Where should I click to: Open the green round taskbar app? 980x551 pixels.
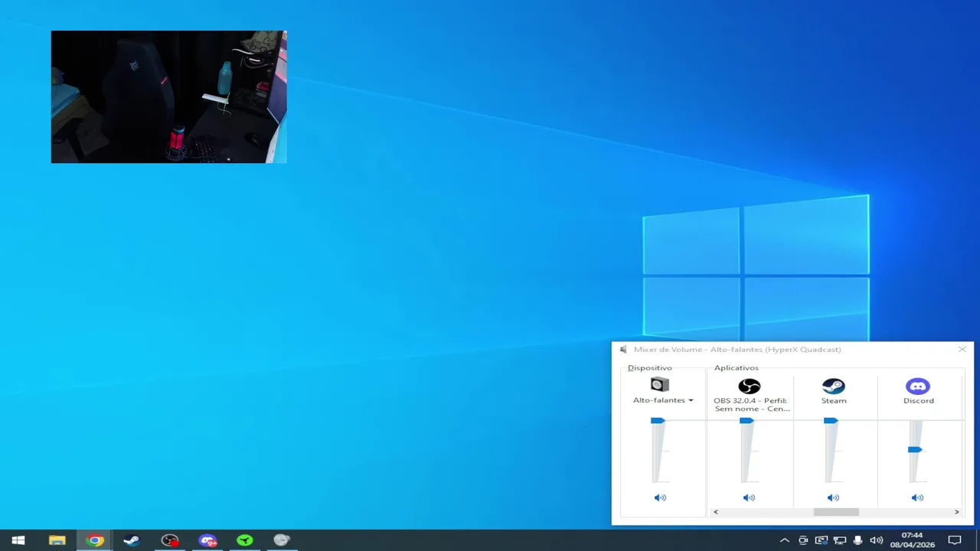(x=245, y=540)
